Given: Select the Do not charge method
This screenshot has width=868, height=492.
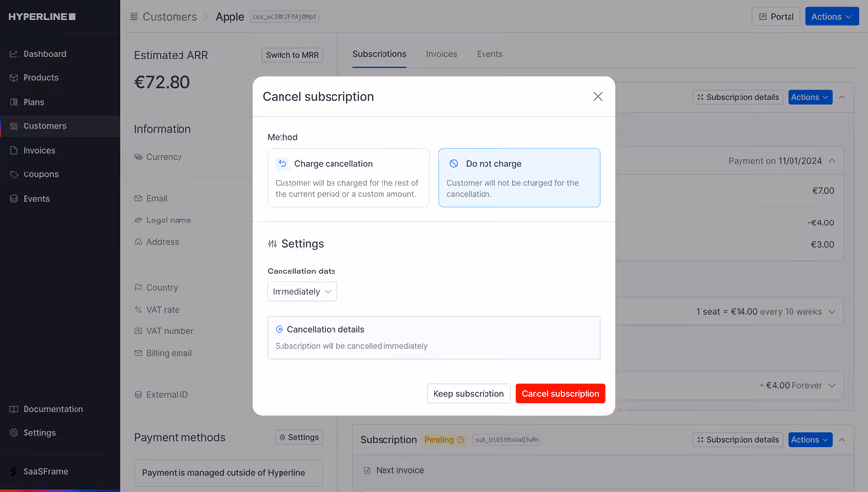Looking at the screenshot, I should [x=519, y=177].
